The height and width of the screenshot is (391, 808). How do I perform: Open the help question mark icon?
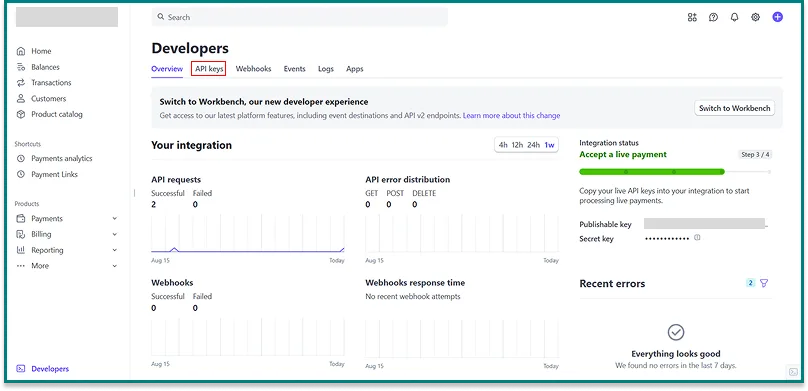point(713,17)
